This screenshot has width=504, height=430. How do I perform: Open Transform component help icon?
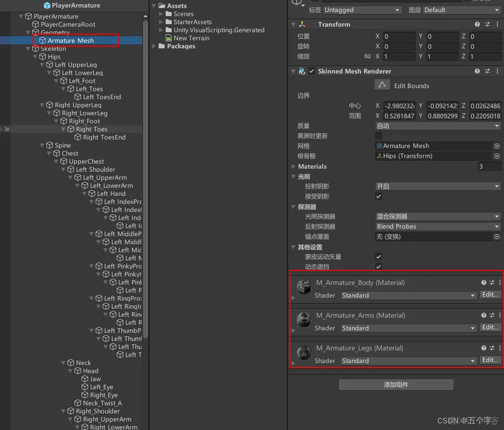click(x=477, y=25)
